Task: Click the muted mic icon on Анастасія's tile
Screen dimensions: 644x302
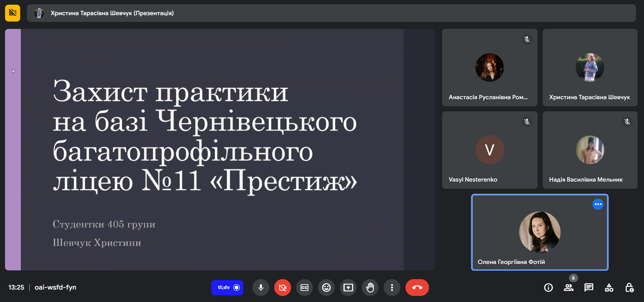Action: 527,39
